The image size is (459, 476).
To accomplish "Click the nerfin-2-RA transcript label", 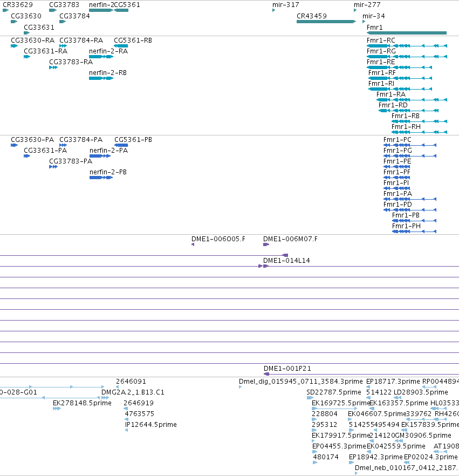I will pyautogui.click(x=108, y=51).
